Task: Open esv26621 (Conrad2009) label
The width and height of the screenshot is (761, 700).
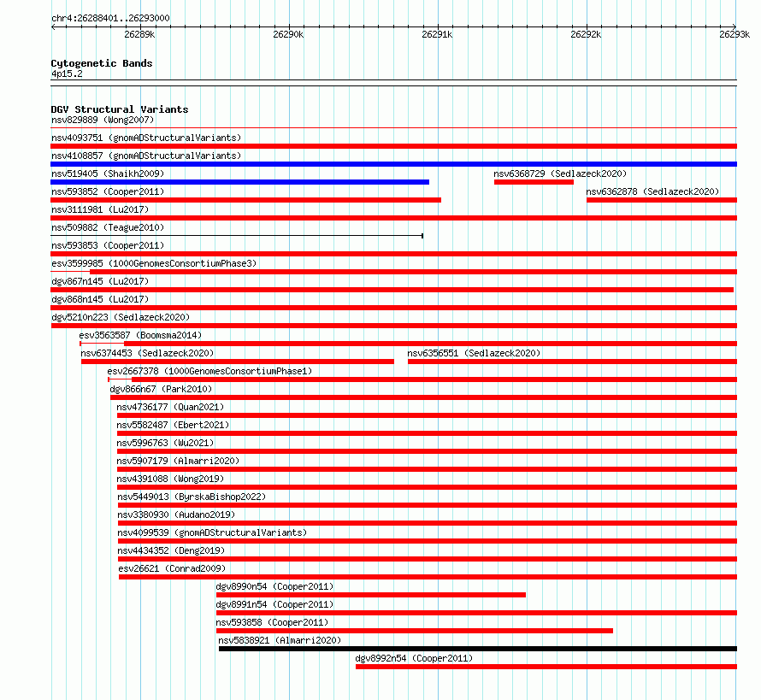Action: [172, 568]
